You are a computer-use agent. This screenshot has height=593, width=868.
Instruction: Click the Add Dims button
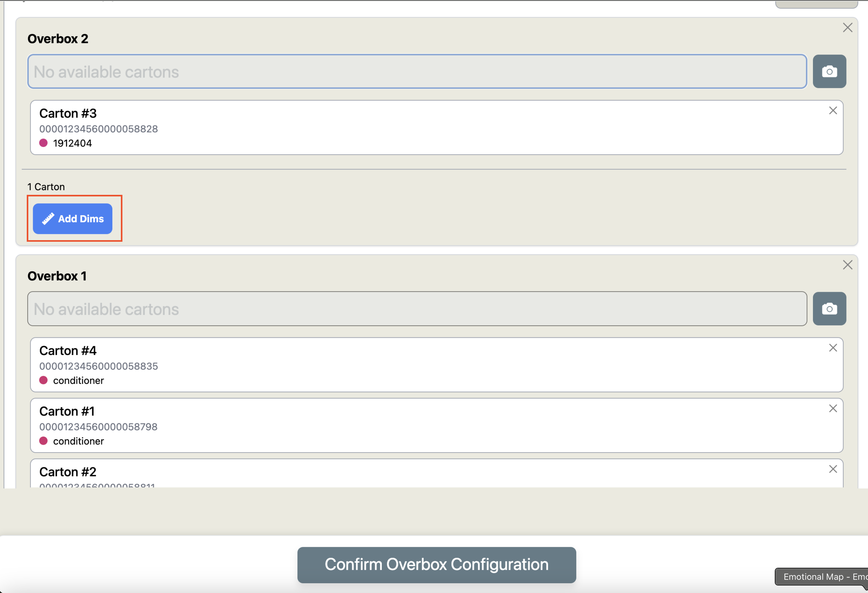pyautogui.click(x=72, y=219)
